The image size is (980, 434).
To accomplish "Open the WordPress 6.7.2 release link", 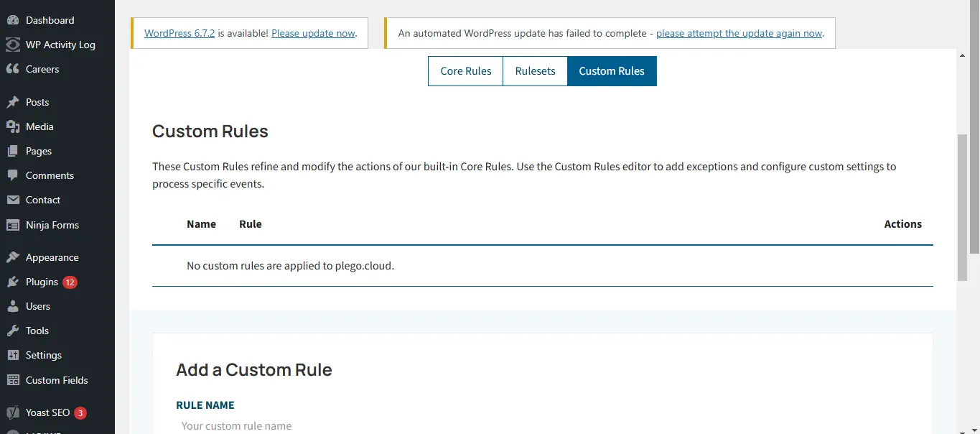I will pyautogui.click(x=179, y=33).
